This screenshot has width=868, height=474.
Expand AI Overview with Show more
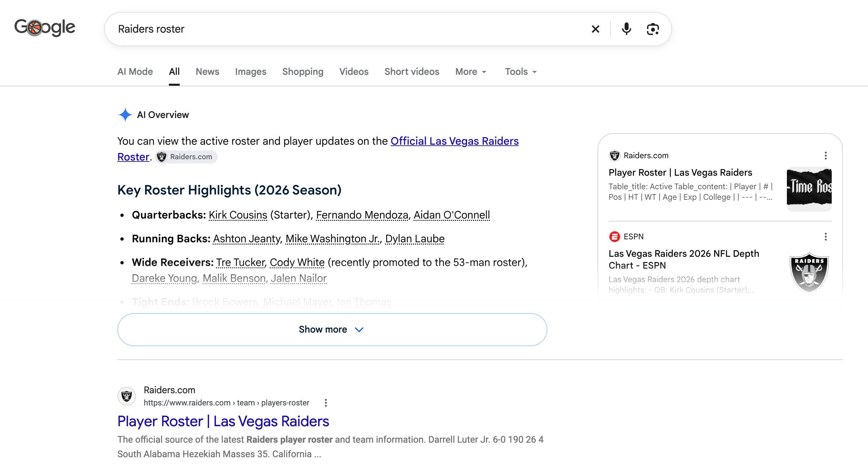[x=332, y=330]
